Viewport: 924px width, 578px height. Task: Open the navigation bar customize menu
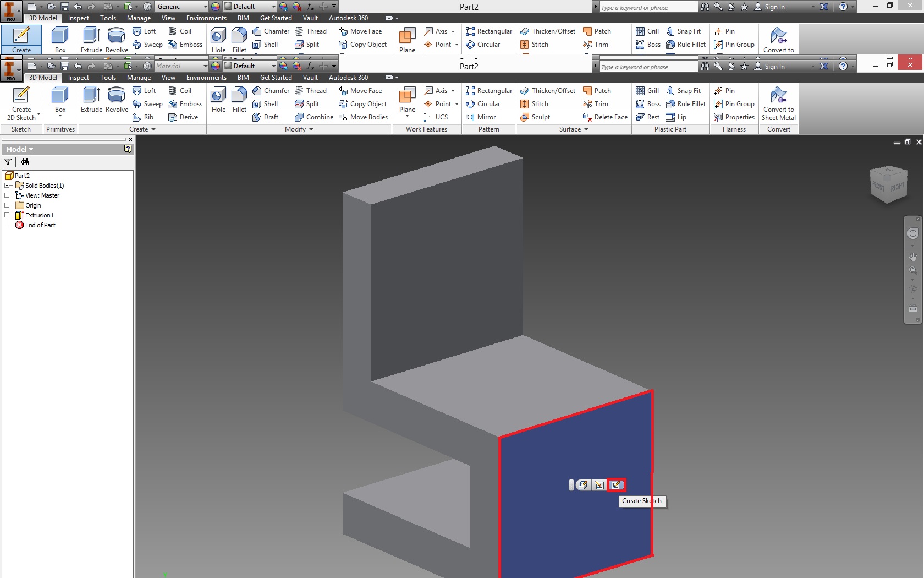[x=917, y=320]
